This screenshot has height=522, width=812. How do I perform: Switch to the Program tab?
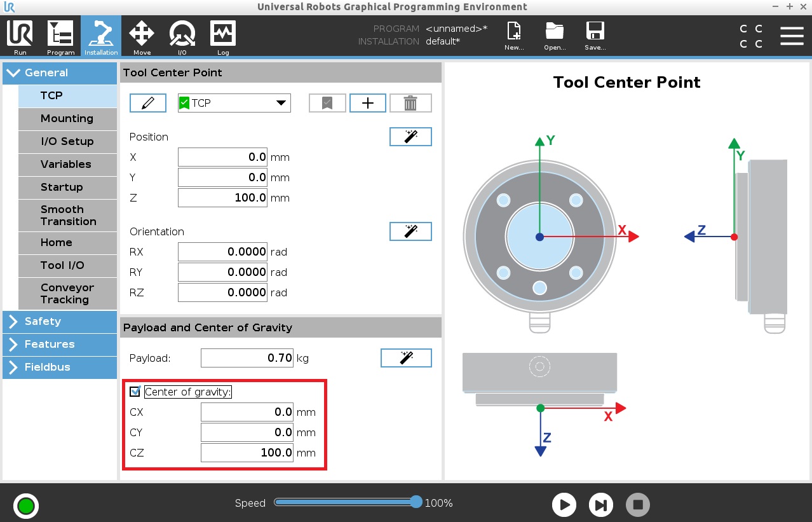[x=60, y=37]
